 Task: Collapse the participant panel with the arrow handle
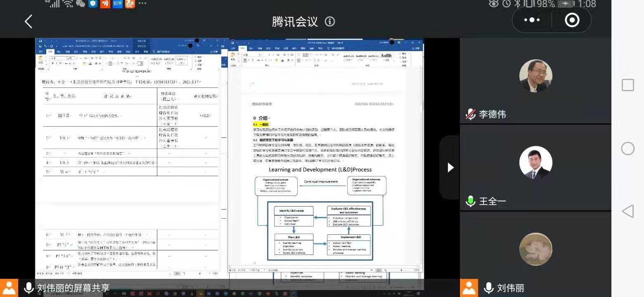coord(450,167)
